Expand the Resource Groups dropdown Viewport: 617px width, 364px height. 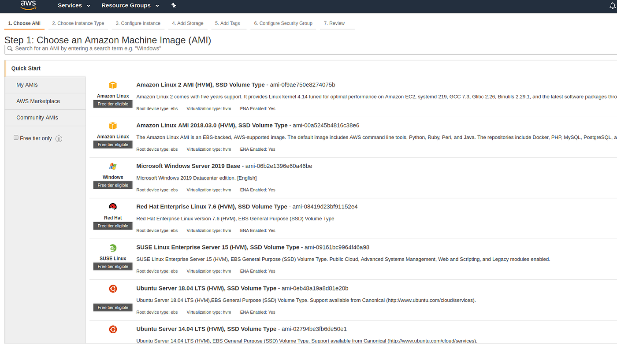click(130, 5)
